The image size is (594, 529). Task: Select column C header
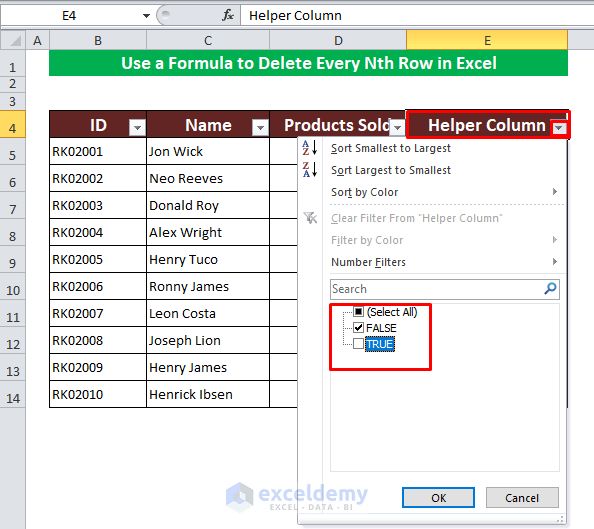(x=208, y=40)
